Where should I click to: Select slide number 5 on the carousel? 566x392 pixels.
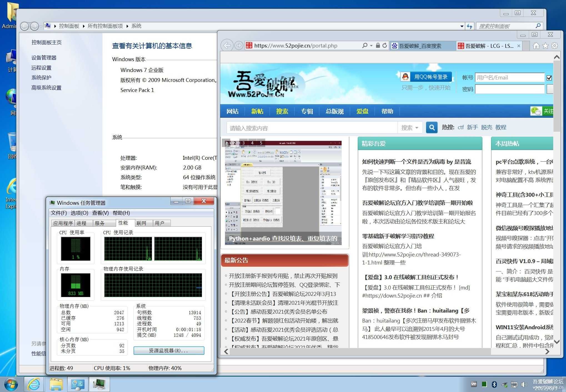tap(261, 143)
